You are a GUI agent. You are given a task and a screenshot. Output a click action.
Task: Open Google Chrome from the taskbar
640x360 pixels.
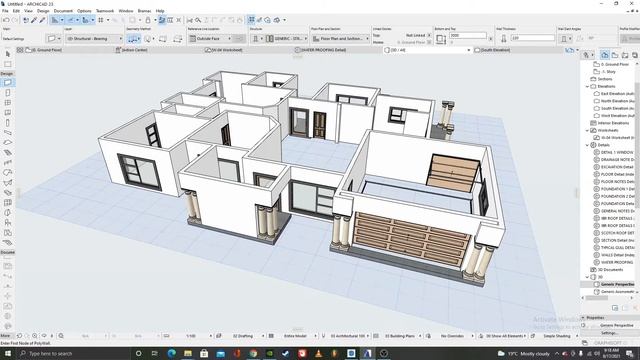(x=253, y=353)
